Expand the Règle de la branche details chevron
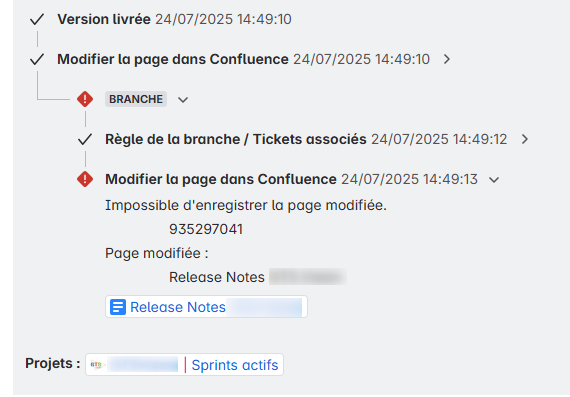Viewport: 570px width, 397px height. [x=525, y=139]
